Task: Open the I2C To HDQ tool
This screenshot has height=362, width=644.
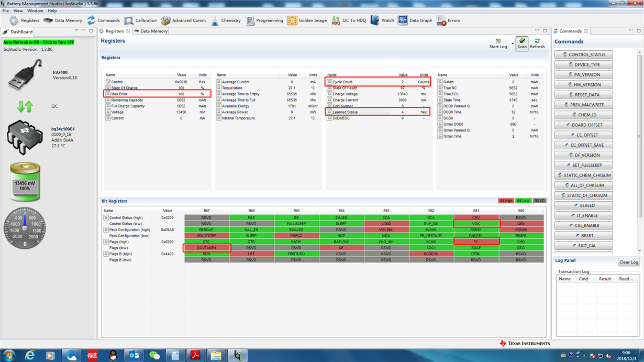Action: click(349, 20)
